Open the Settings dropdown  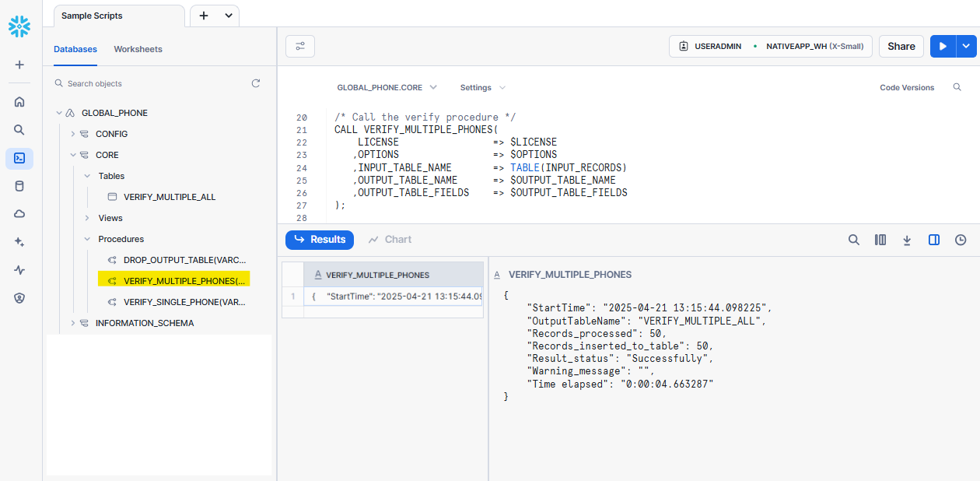tap(482, 88)
